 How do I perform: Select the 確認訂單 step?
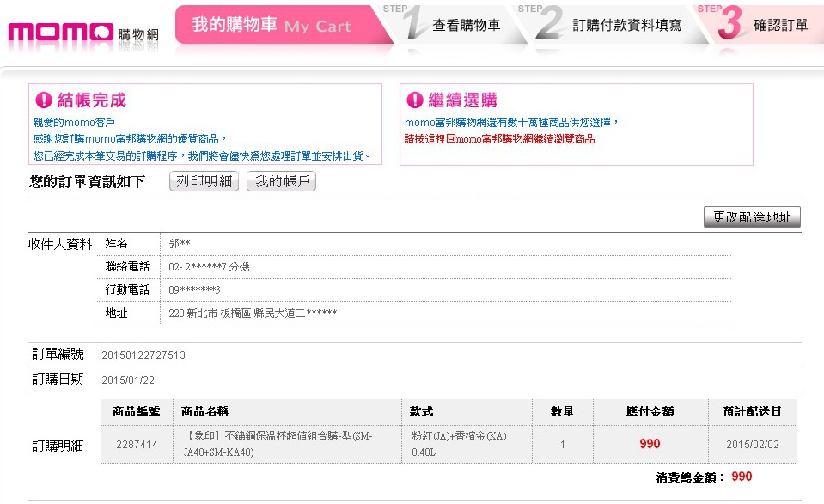[x=780, y=26]
